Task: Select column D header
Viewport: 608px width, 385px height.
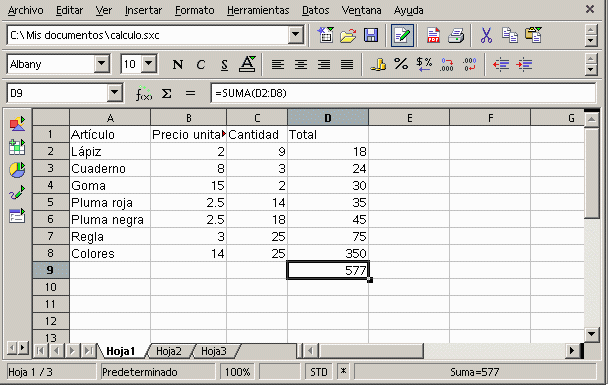Action: (x=328, y=118)
